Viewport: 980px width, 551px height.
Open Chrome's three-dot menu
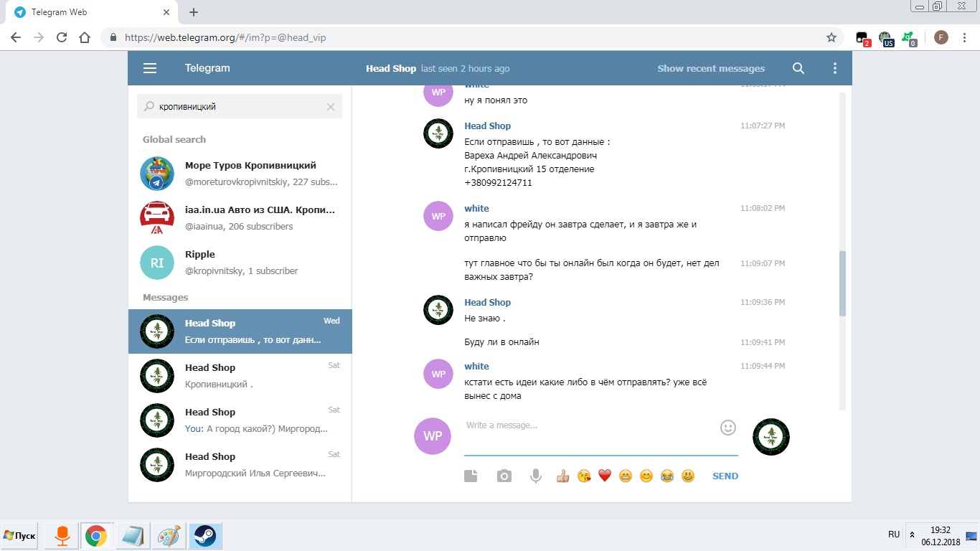966,37
